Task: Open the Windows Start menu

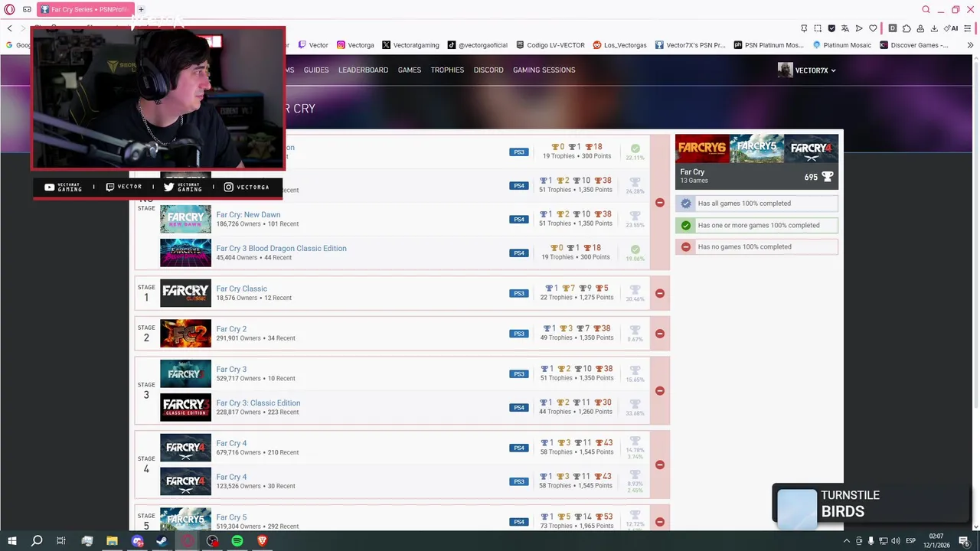Action: [11, 541]
